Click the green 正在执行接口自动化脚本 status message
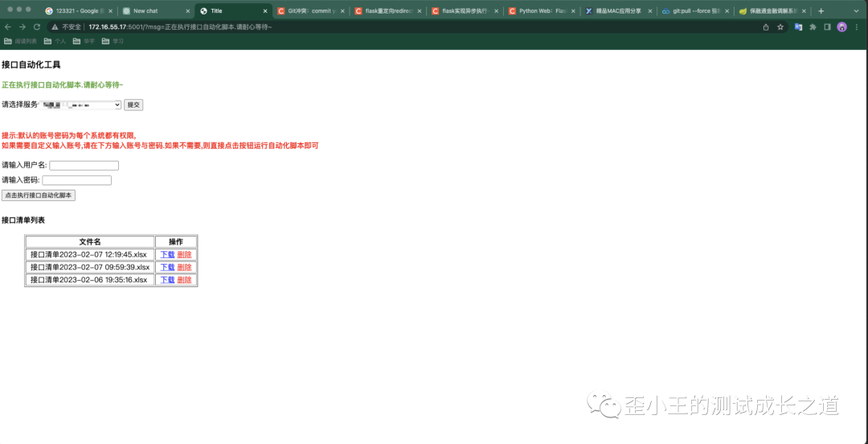The width and height of the screenshot is (868, 444). tap(63, 85)
